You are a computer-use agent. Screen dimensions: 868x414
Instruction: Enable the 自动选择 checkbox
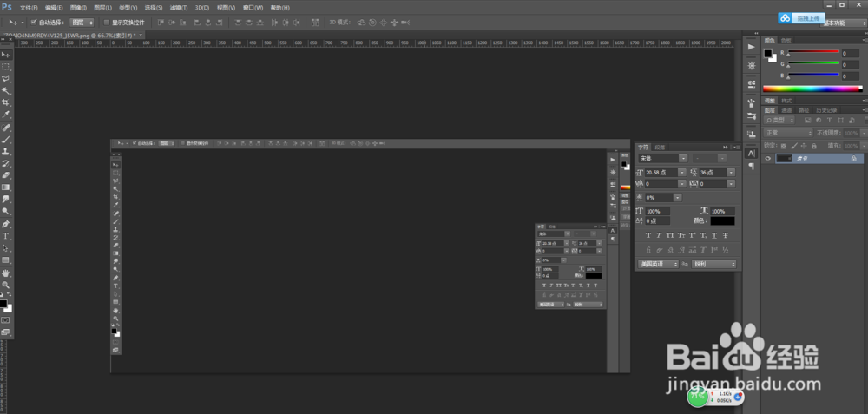click(x=33, y=23)
